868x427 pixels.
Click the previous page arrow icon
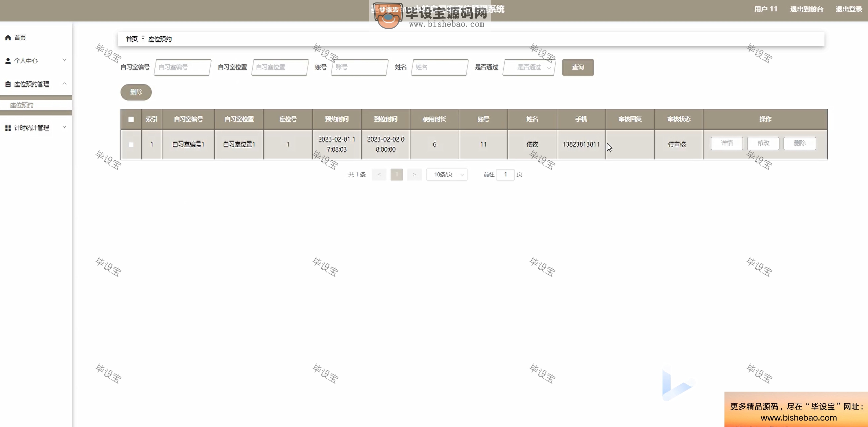pos(379,175)
